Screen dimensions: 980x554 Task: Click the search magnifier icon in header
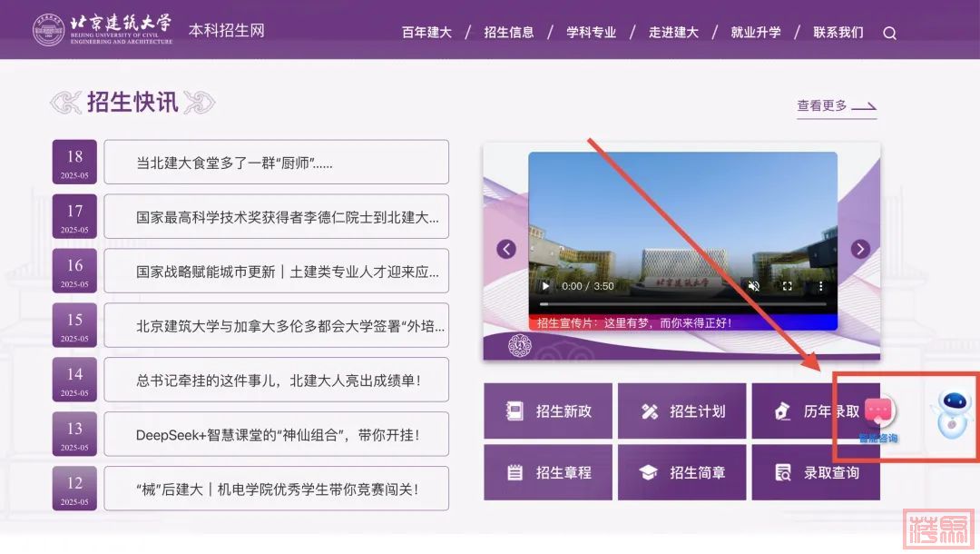pos(889,33)
